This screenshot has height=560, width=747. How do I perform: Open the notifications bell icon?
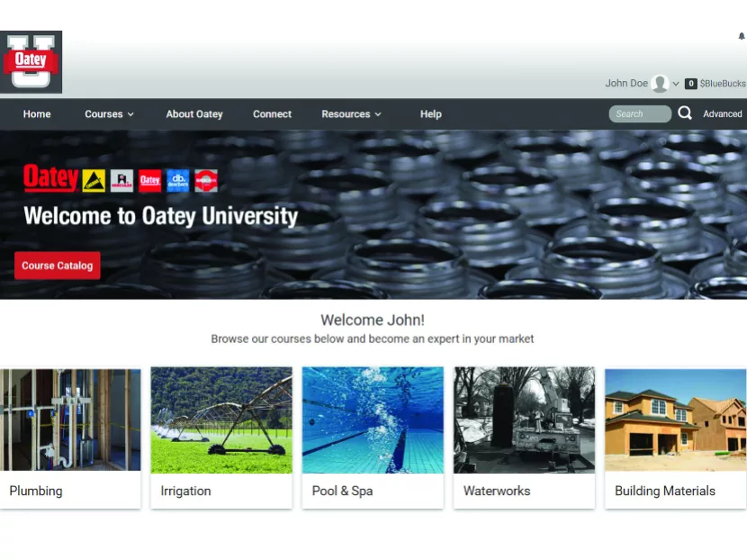[x=740, y=36]
